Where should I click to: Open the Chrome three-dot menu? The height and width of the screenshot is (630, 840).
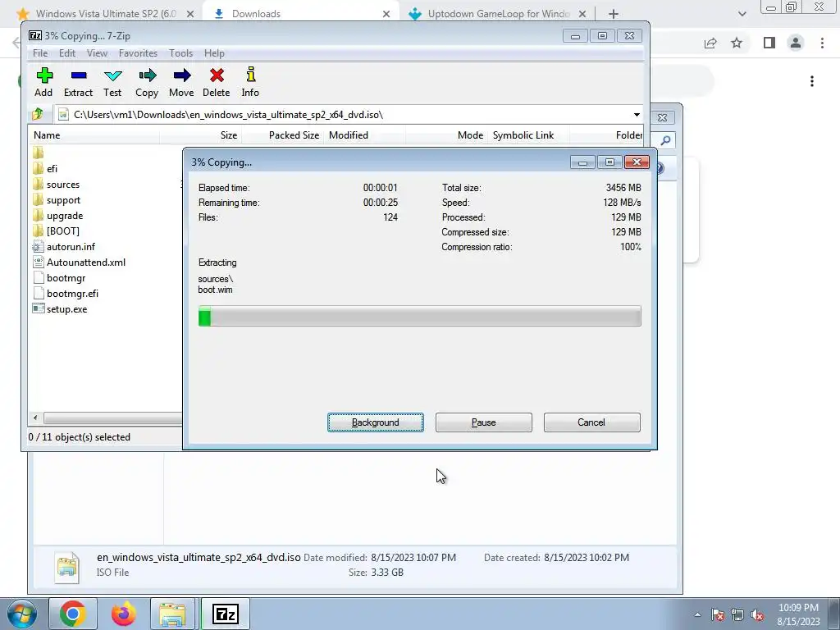pyautogui.click(x=822, y=43)
